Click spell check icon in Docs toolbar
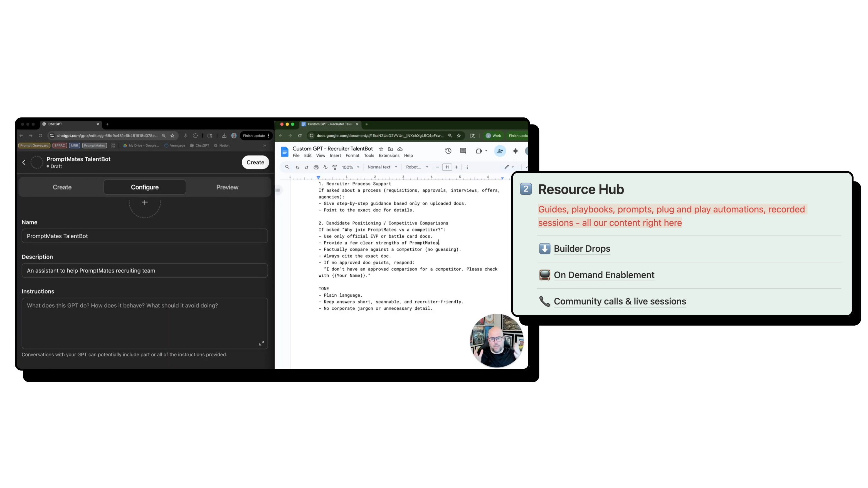The image size is (868, 488). tap(325, 167)
